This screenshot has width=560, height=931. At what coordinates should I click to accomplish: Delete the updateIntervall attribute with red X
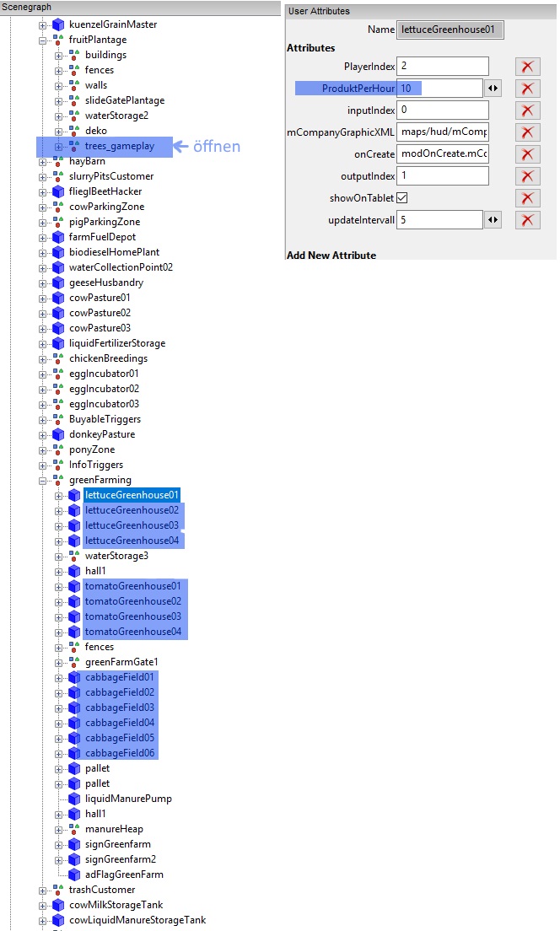[x=527, y=220]
